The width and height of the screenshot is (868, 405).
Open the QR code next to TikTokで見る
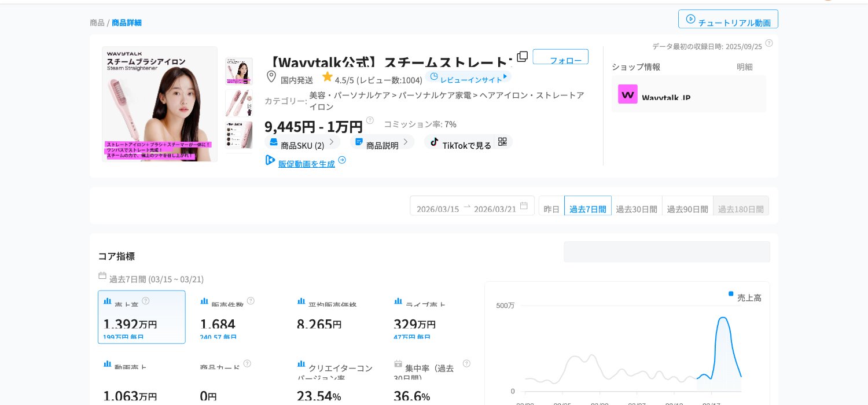[502, 142]
